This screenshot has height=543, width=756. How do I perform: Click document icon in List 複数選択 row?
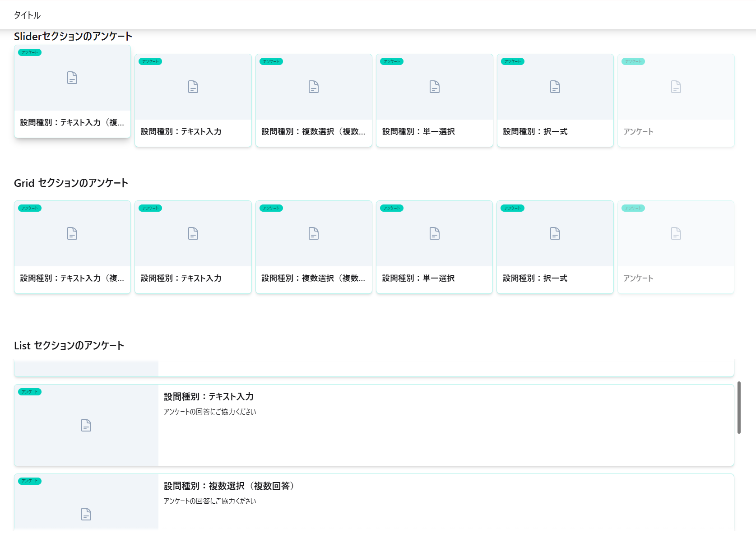[86, 514]
